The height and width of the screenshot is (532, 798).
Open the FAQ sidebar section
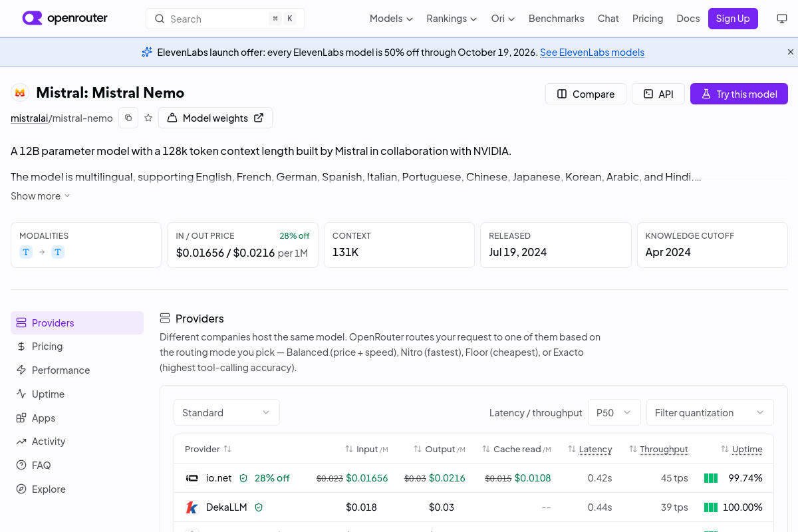point(77,465)
